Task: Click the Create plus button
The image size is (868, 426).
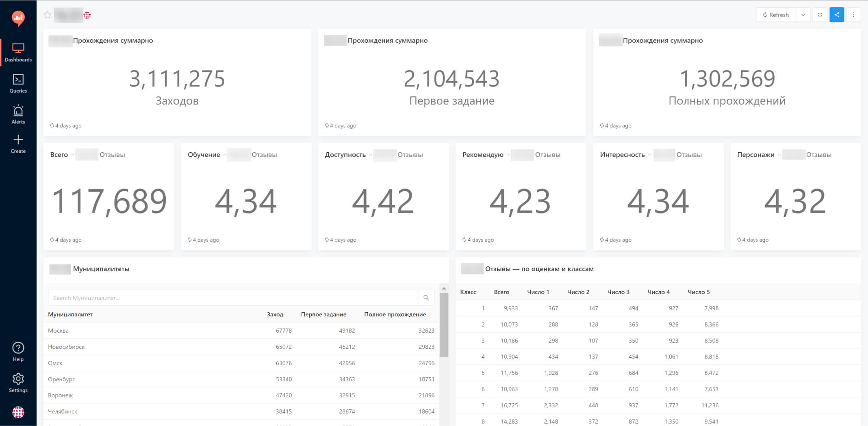Action: coord(18,144)
